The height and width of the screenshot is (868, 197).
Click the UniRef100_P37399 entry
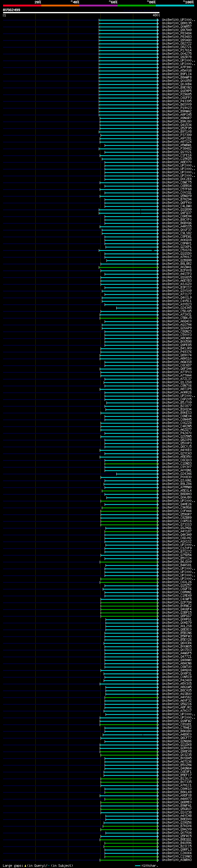click(x=177, y=135)
